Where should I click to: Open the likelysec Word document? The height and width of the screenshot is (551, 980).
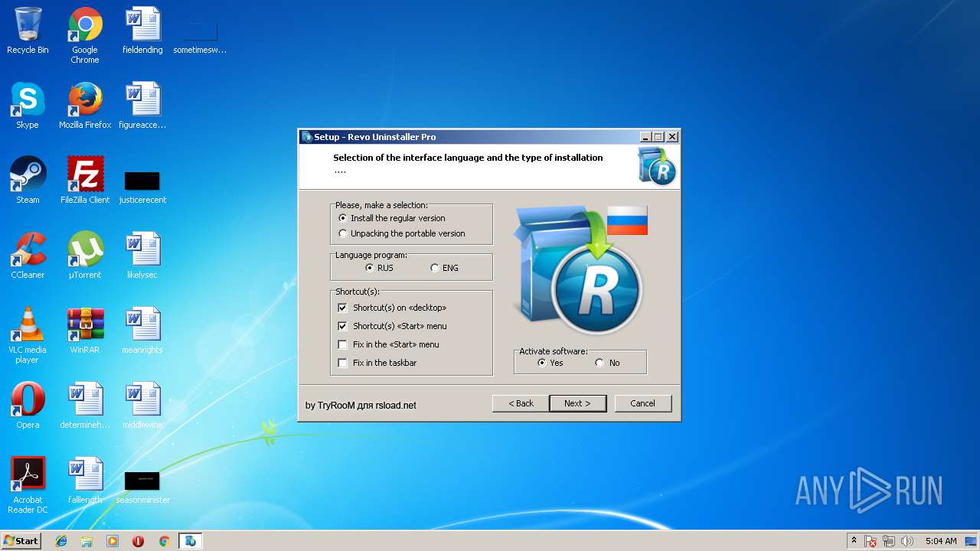pos(142,256)
